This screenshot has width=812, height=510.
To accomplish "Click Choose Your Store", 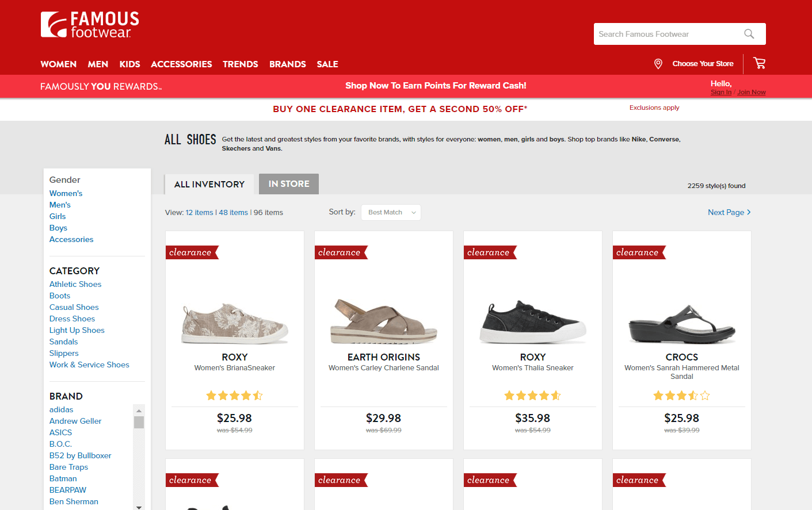I will click(703, 64).
